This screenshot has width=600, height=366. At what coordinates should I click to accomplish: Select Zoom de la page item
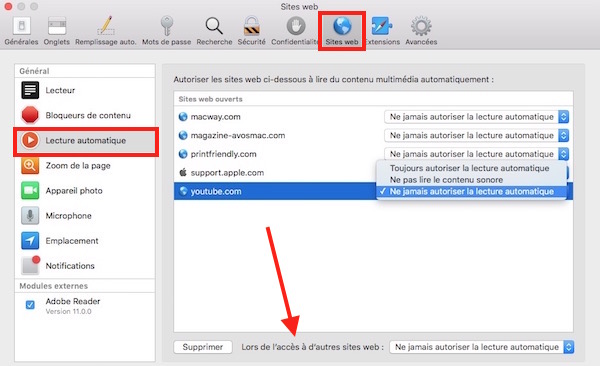tap(85, 165)
